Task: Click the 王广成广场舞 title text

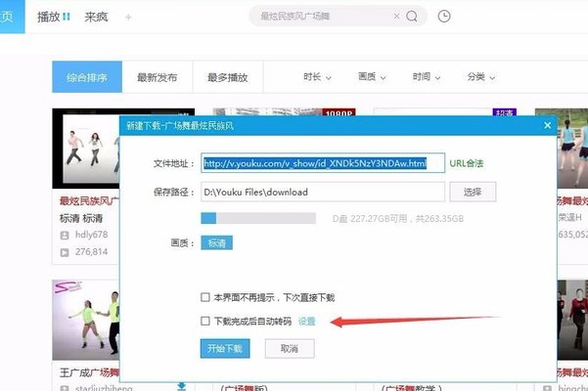Action: [x=89, y=372]
